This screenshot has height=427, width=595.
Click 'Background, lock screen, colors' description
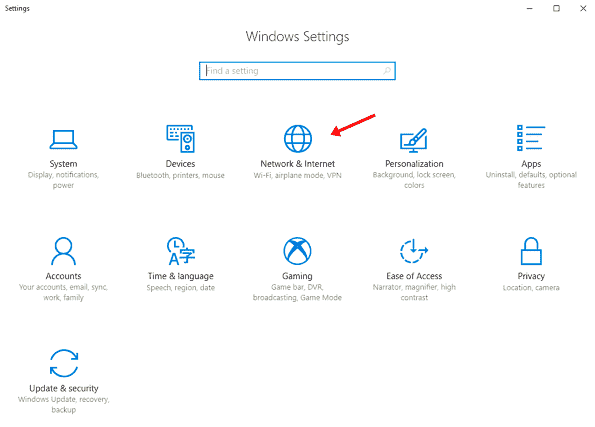414,180
